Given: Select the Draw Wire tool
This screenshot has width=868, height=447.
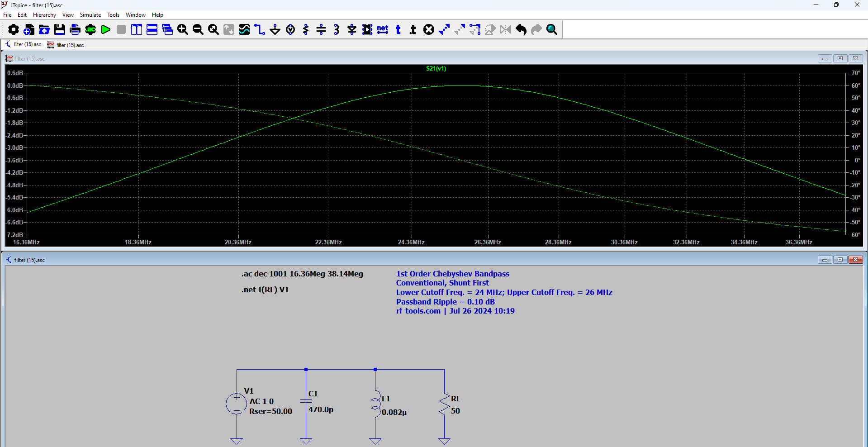Looking at the screenshot, I should point(260,29).
